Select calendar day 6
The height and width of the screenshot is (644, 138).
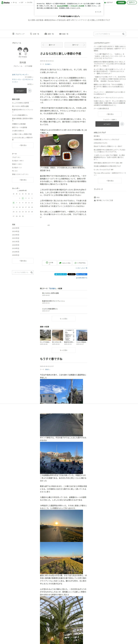[14, 203]
